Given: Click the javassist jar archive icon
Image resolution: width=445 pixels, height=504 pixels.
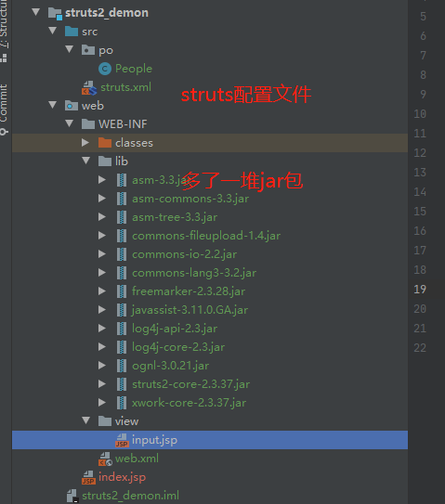Looking at the screenshot, I should click(x=122, y=310).
